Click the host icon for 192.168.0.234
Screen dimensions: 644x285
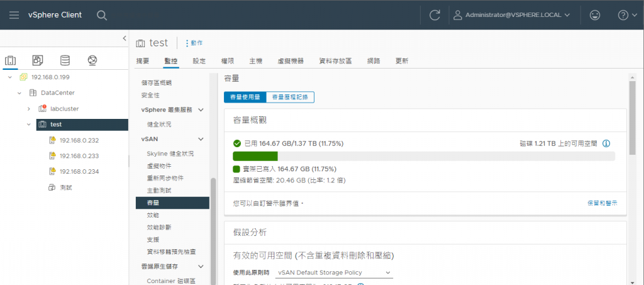click(52, 171)
